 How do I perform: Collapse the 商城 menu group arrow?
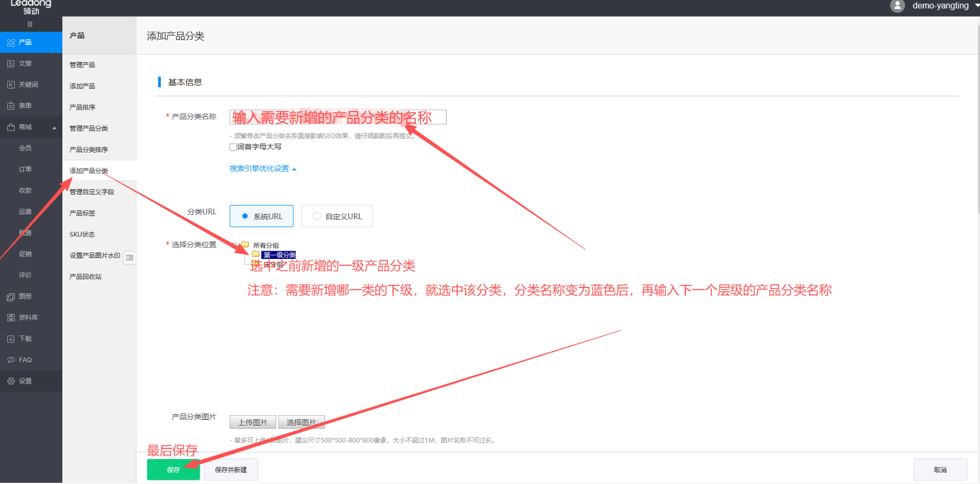tap(54, 128)
